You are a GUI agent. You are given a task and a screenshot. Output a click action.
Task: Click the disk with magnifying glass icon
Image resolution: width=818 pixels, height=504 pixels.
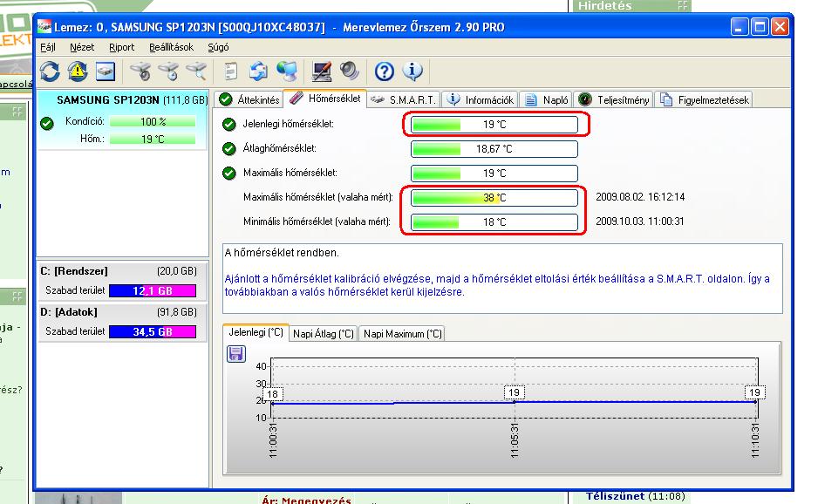tap(197, 71)
